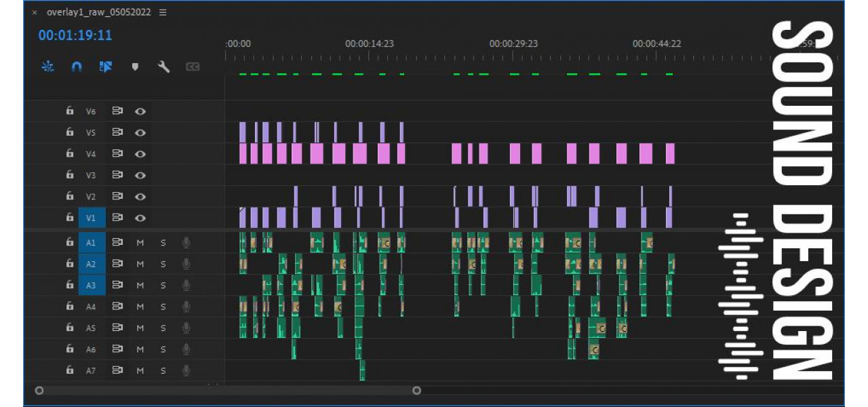Target track A1 header button
This screenshot has height=407, width=868.
[92, 242]
